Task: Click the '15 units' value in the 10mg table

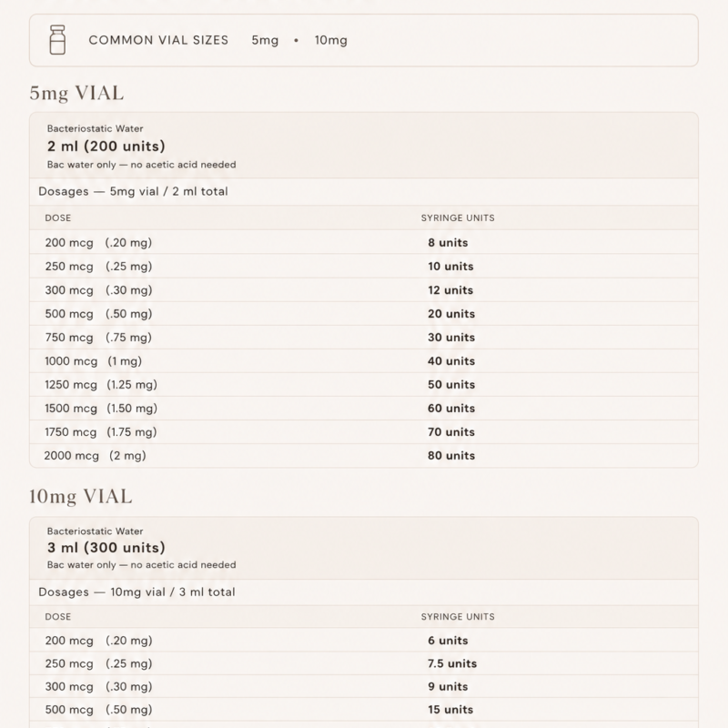Action: tap(450, 710)
